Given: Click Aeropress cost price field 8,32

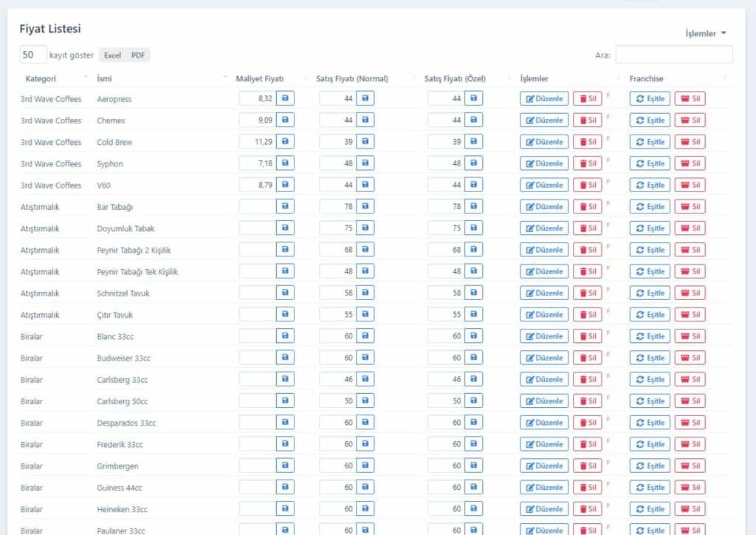Looking at the screenshot, I should pos(258,98).
